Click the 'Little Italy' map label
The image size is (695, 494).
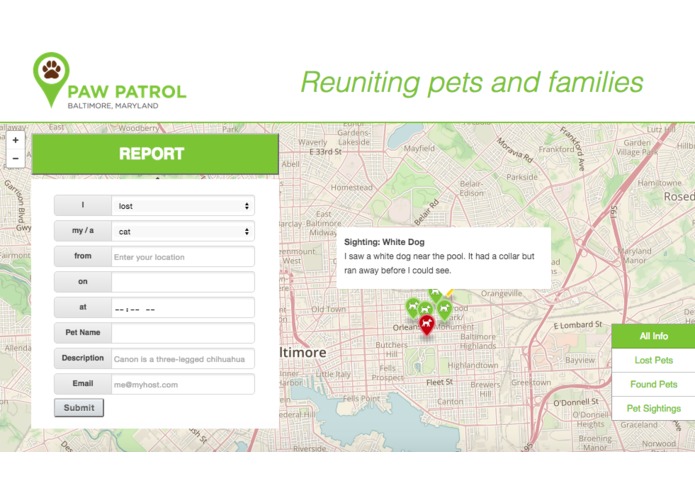tap(332, 374)
